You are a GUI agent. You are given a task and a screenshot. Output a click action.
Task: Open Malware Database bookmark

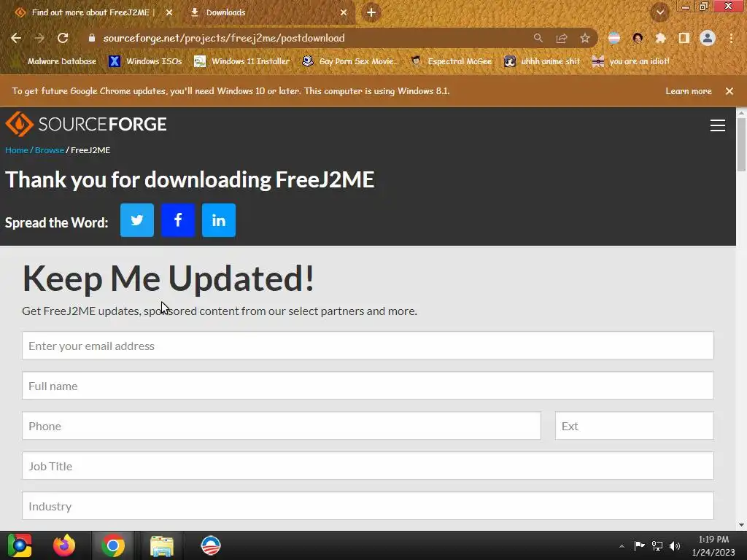click(55, 61)
